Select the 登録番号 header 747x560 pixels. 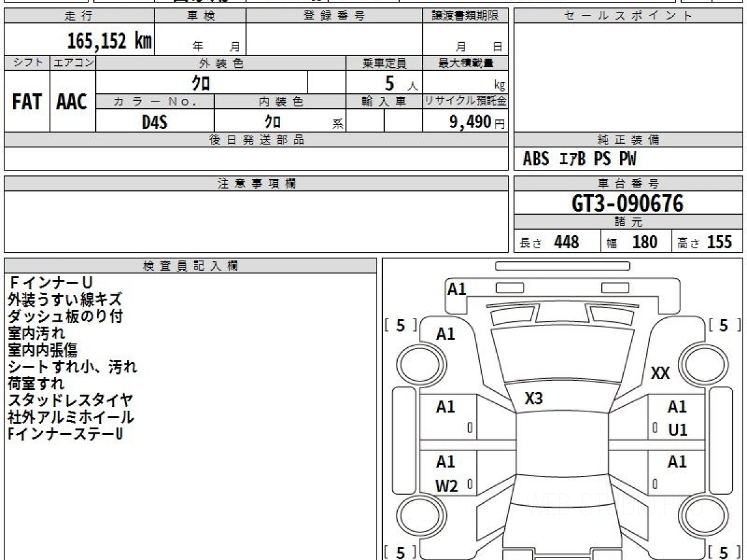[x=334, y=16]
